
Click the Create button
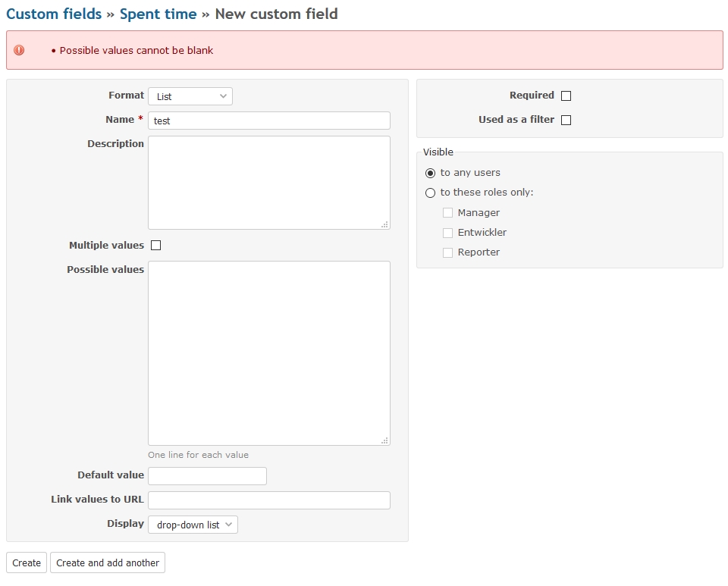(x=27, y=562)
